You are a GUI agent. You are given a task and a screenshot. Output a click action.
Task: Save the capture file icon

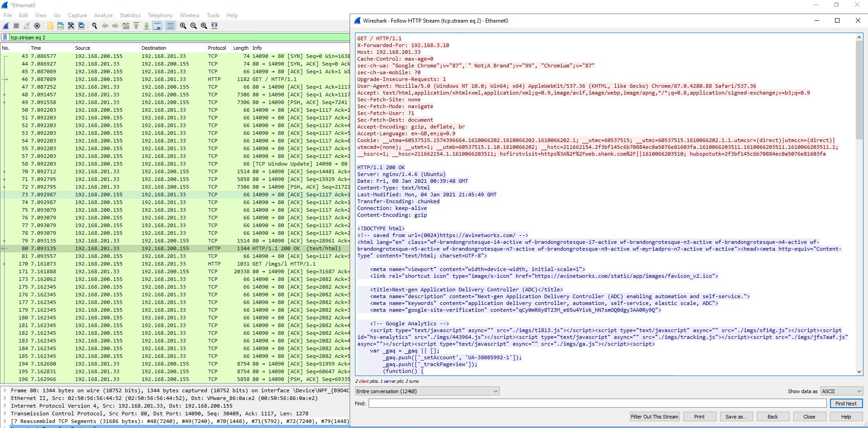(x=61, y=26)
